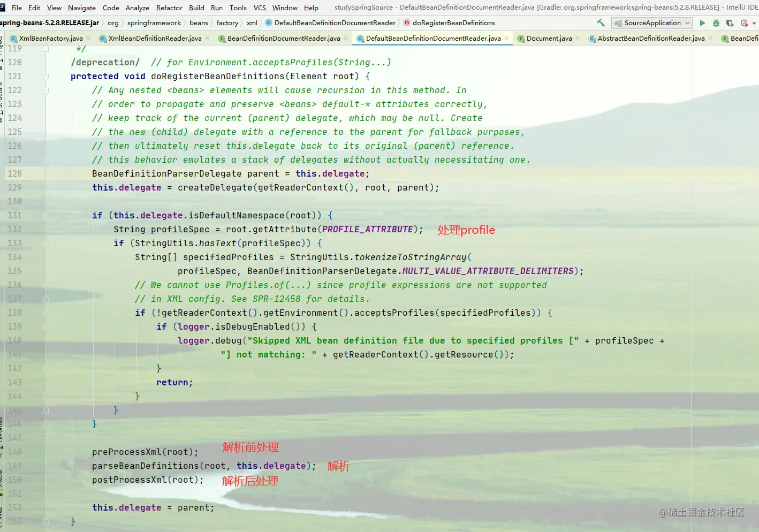This screenshot has height=532, width=759.
Task: Click BeanDefinitionParserDelegate type on line 128
Action: pos(166,173)
